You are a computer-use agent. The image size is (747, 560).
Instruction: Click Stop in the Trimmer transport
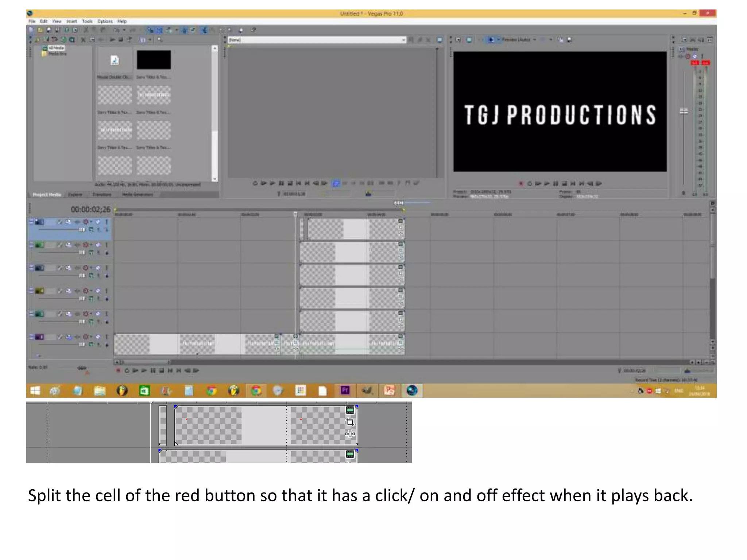click(x=290, y=183)
